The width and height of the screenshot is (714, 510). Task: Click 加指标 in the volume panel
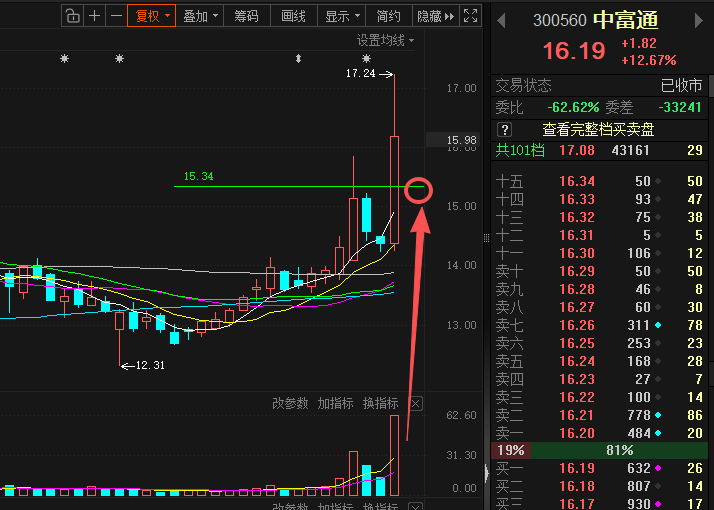point(335,403)
